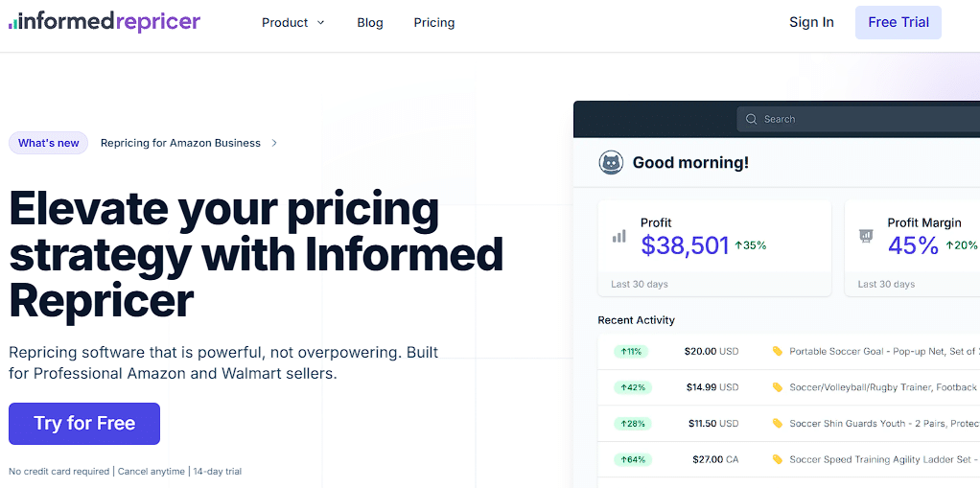The width and height of the screenshot is (980, 488).
Task: Click the chevron after Amazon Business
Action: pyautogui.click(x=274, y=143)
